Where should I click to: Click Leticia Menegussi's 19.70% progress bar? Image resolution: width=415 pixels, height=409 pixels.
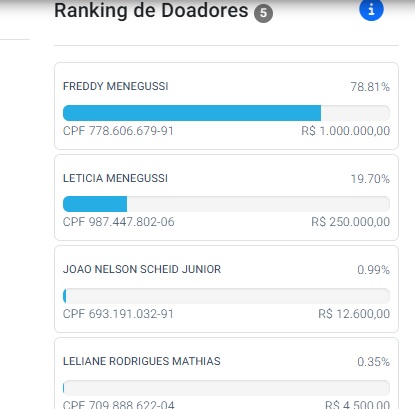coord(226,204)
